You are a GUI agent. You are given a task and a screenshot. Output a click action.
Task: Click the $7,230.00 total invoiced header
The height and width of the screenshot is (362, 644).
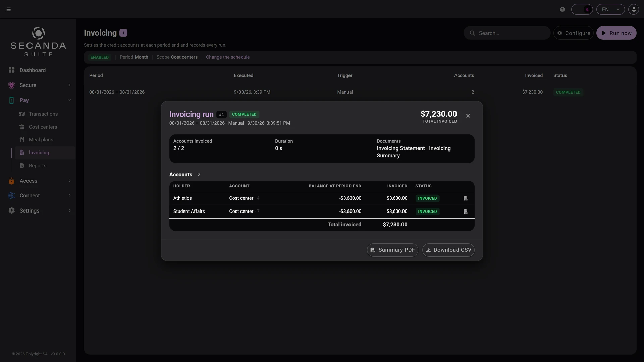tap(439, 114)
